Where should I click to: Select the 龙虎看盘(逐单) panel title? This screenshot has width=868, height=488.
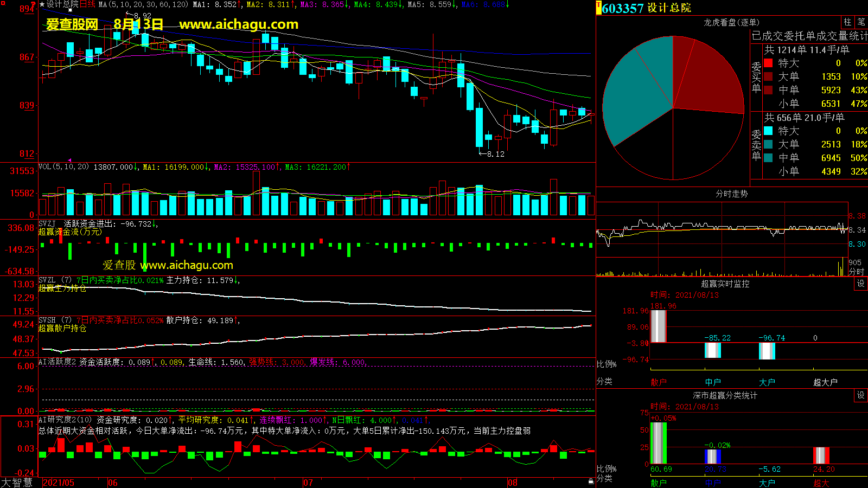click(731, 22)
